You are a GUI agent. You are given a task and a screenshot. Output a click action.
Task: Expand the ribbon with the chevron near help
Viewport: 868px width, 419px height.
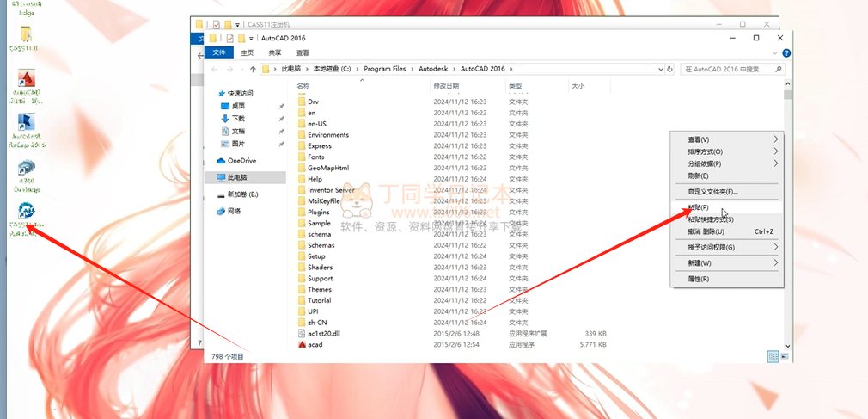coord(775,53)
